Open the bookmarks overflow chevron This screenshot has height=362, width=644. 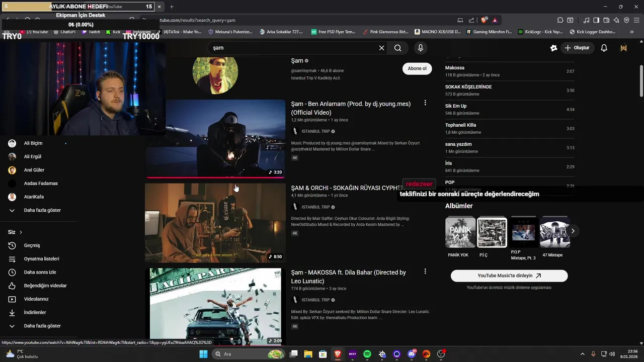(x=632, y=32)
